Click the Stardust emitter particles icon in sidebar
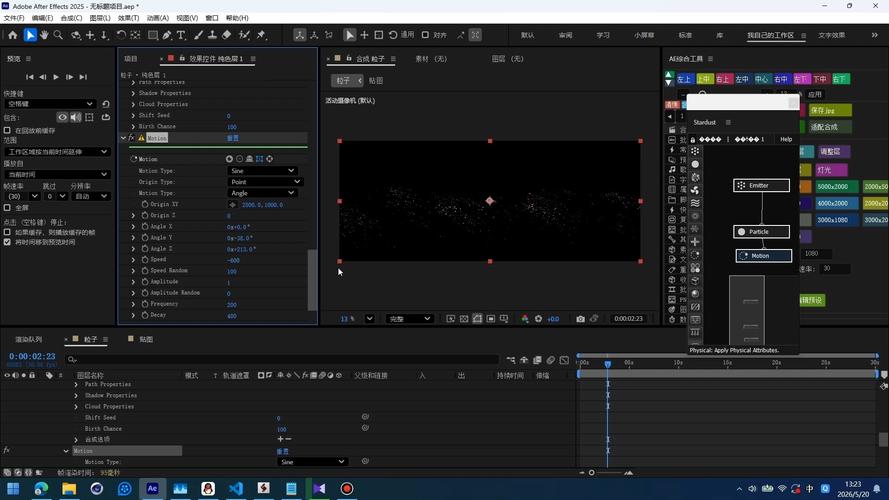 695,151
